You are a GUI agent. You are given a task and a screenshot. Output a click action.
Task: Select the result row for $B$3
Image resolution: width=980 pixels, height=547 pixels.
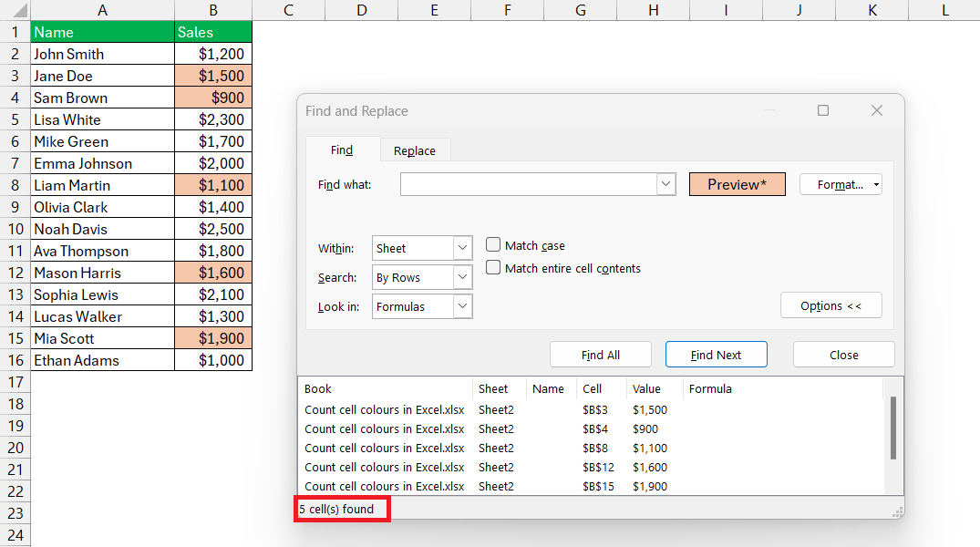pos(592,410)
